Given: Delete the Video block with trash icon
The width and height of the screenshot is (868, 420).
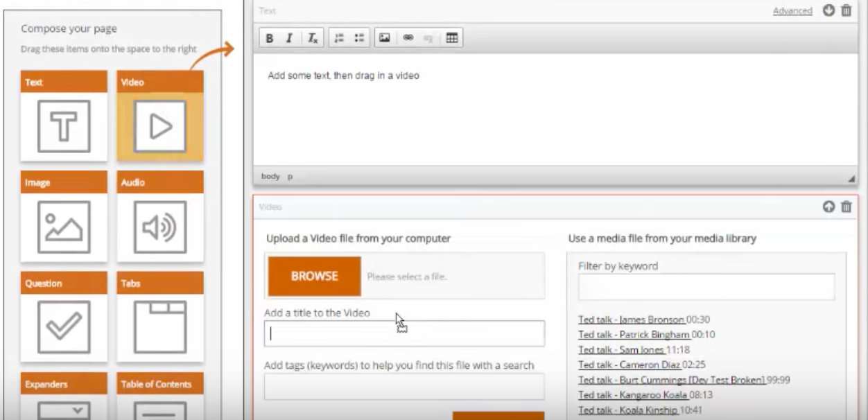Looking at the screenshot, I should click(x=847, y=207).
